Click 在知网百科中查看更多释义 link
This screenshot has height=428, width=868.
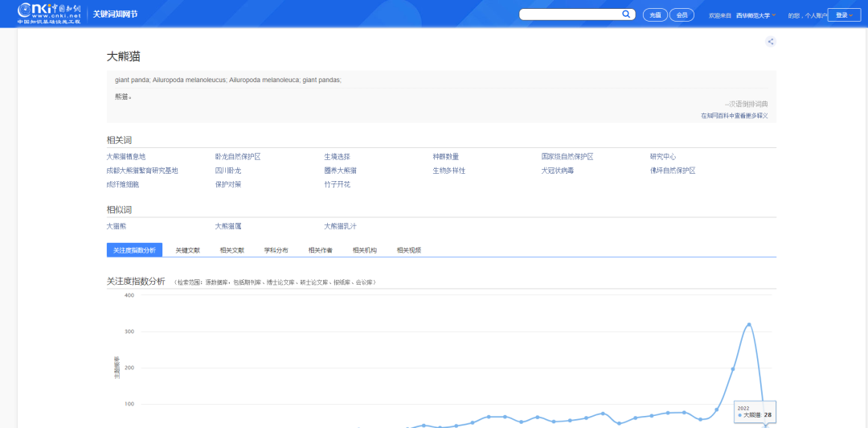point(734,116)
